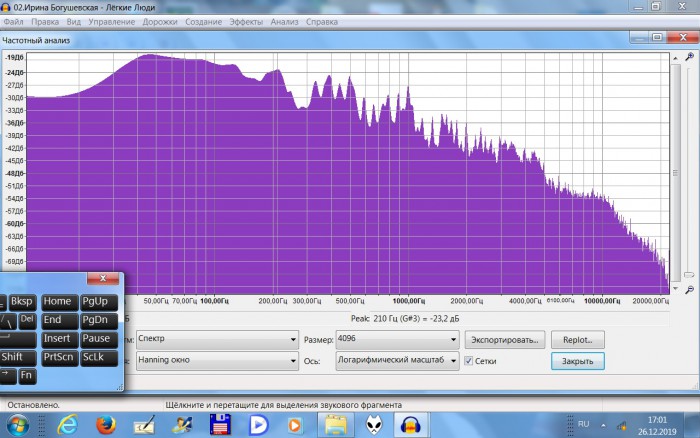Click the Остановлено. status text
Image resolution: width=700 pixels, height=438 pixels.
(x=33, y=405)
